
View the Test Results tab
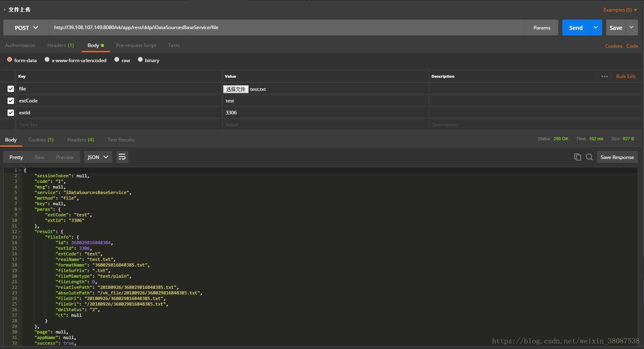point(121,140)
